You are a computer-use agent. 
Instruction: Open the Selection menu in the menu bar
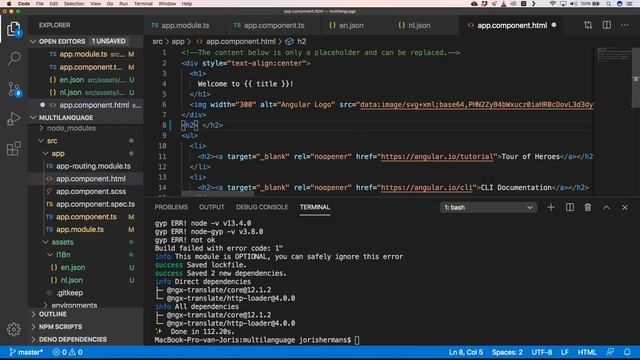(x=74, y=4)
